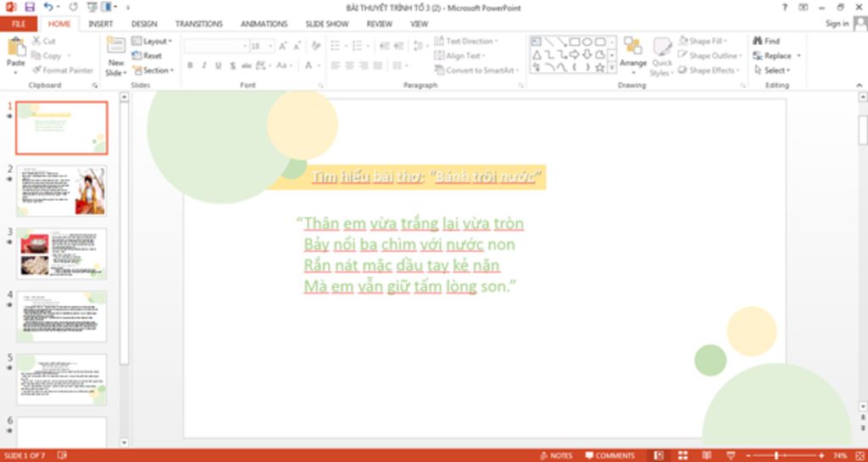The image size is (868, 462).
Task: Click the Format Painter tool
Action: click(x=62, y=70)
